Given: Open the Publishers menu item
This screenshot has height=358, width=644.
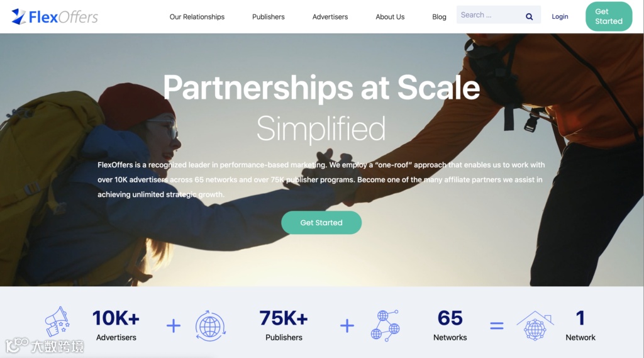Looking at the screenshot, I should click(268, 17).
